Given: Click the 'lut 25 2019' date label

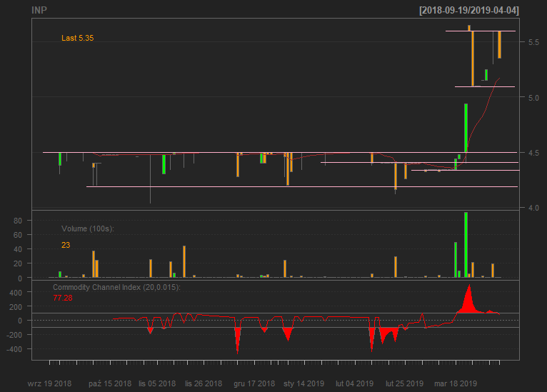Looking at the screenshot, I should click(x=404, y=383).
